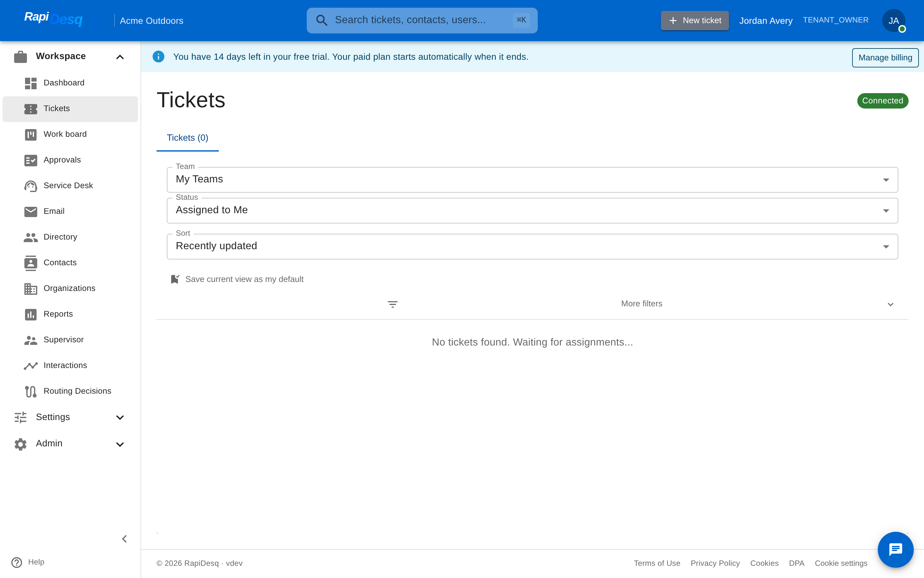Create a New ticket
Viewport: 924px width, 578px height.
click(695, 21)
